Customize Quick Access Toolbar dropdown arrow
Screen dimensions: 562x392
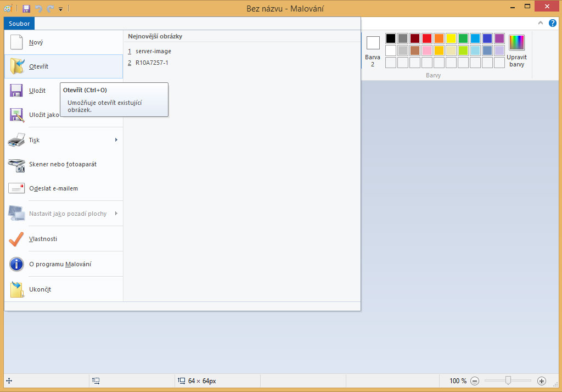click(x=60, y=9)
